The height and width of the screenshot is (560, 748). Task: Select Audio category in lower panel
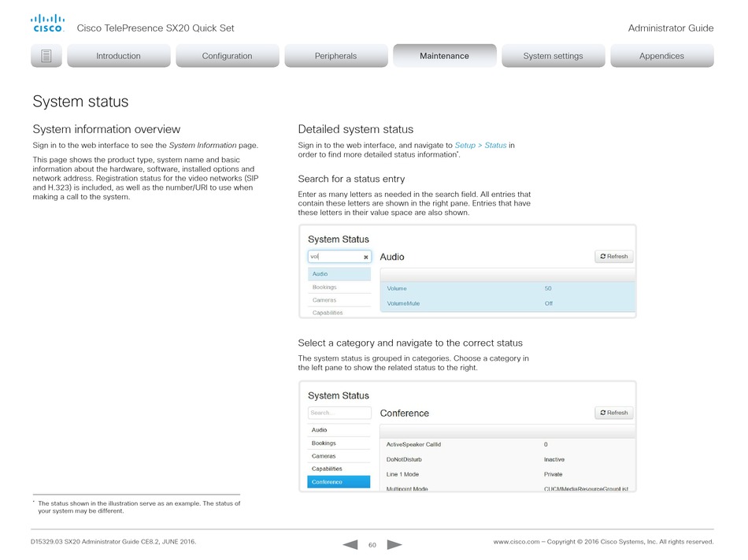click(x=339, y=430)
